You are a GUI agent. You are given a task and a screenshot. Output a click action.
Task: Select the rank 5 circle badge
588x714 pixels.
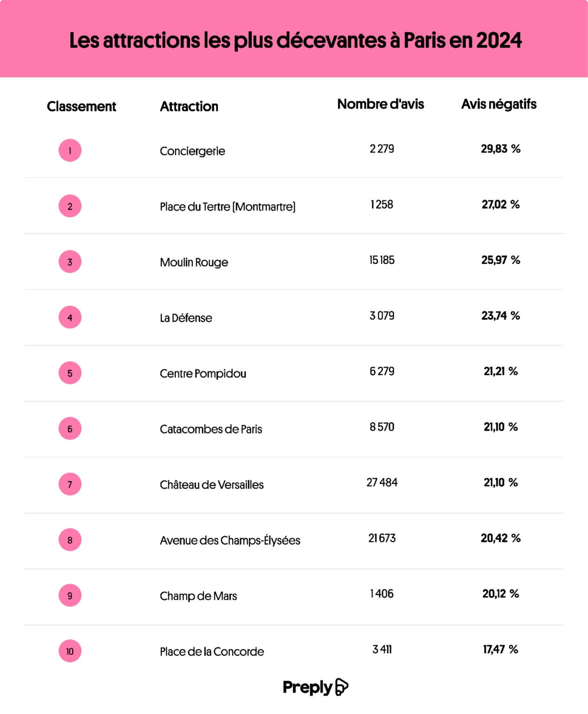pos(70,373)
